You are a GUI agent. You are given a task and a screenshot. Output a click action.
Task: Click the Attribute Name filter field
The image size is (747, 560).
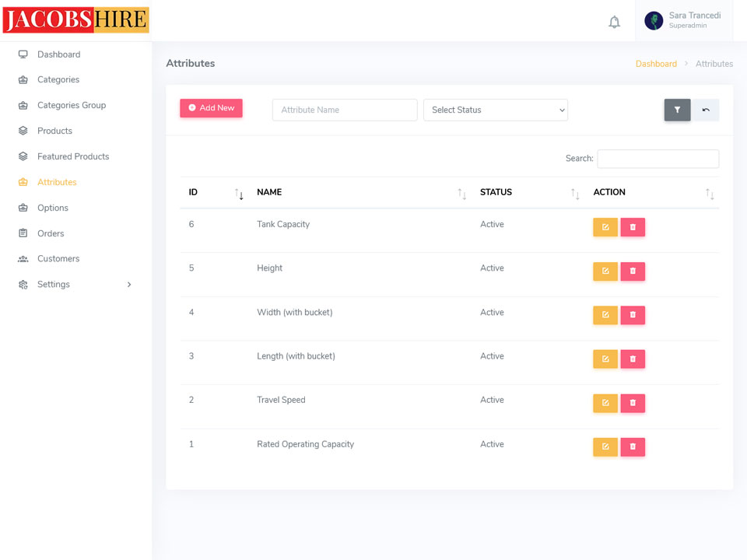pos(344,110)
